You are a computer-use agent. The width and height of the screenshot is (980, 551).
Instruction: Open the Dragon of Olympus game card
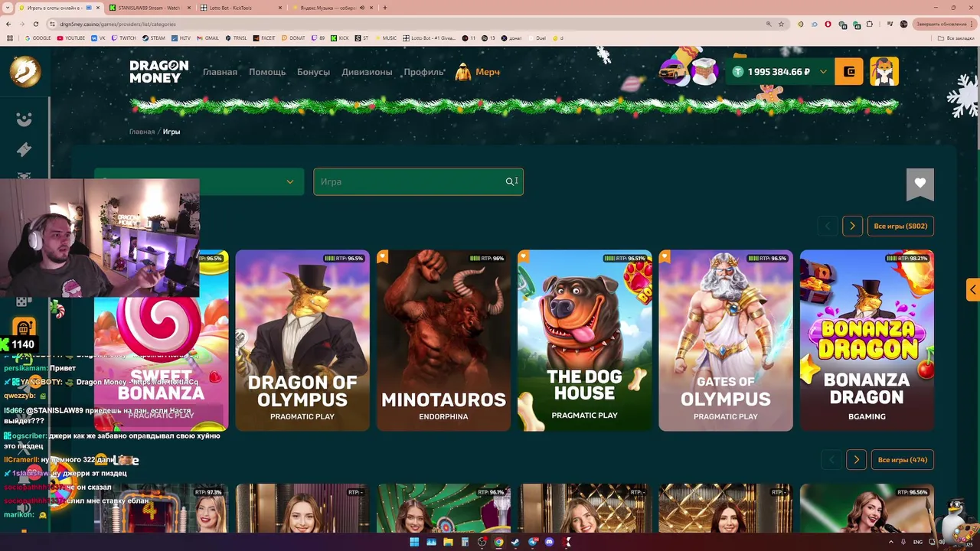(x=302, y=341)
